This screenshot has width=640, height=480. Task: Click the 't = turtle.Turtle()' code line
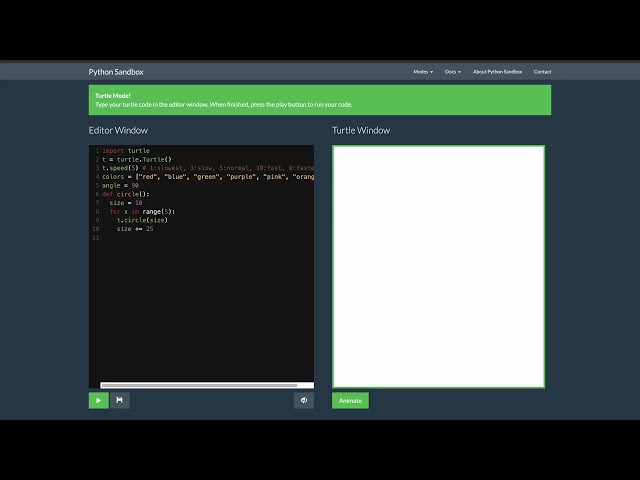[x=137, y=159]
